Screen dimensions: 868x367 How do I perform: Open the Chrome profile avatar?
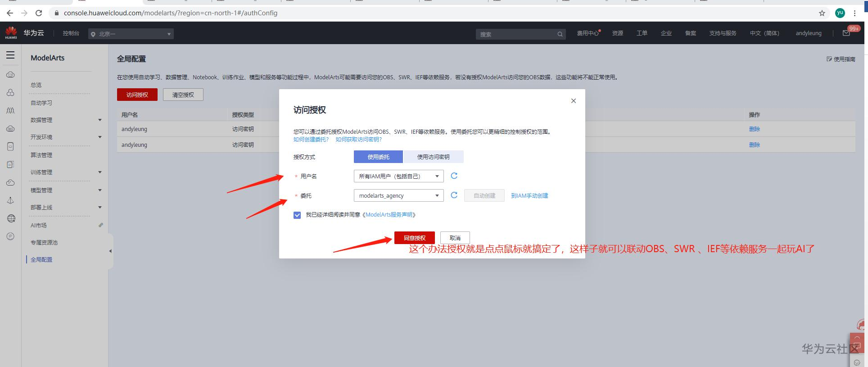coord(840,13)
